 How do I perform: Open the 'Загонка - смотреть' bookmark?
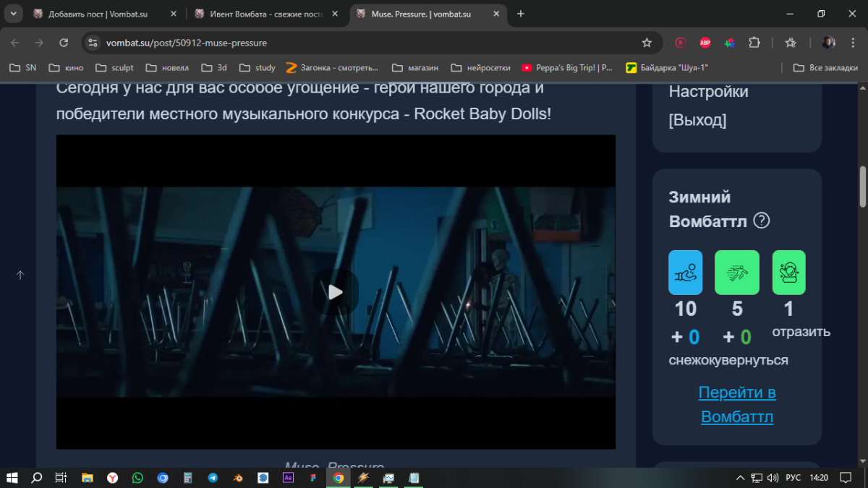coord(333,68)
